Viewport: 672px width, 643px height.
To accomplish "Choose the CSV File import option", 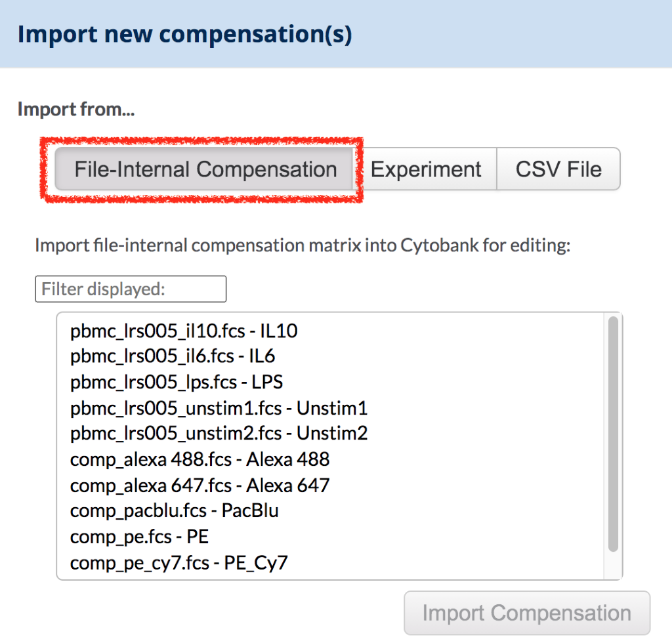I will coord(558,169).
